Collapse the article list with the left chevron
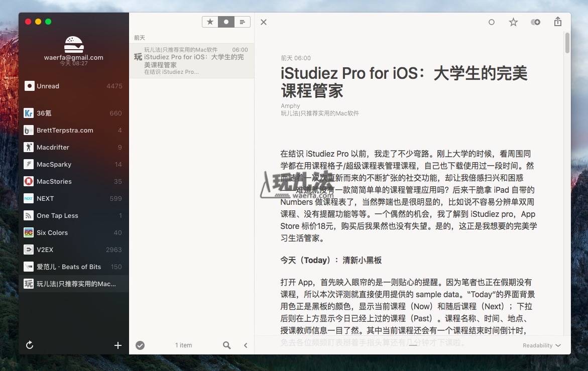This screenshot has width=588, height=371. point(246,345)
